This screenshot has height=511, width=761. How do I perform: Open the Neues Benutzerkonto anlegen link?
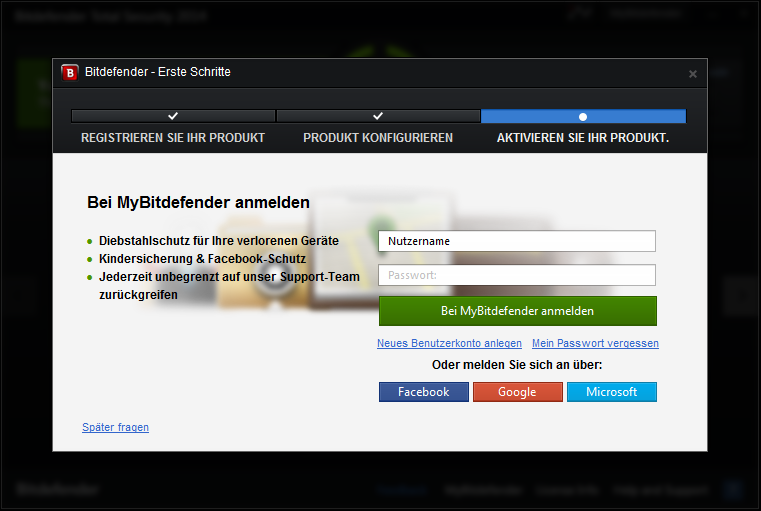click(x=449, y=343)
